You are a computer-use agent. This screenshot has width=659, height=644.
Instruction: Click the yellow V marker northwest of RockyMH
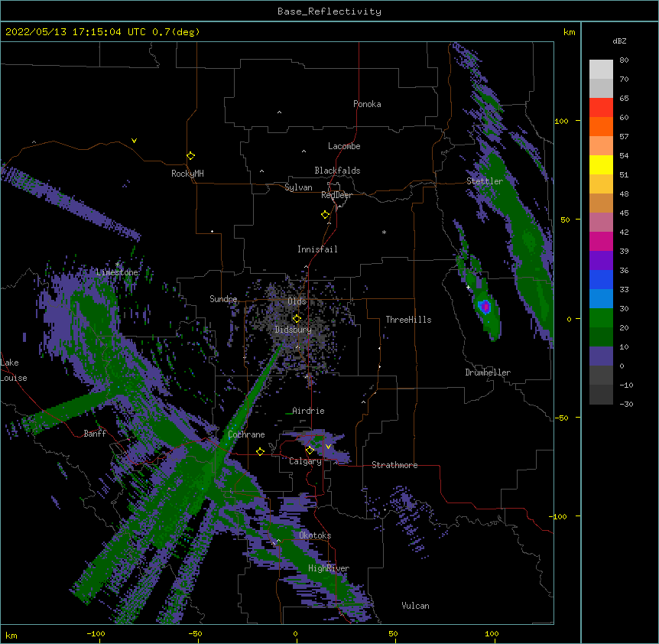click(134, 141)
